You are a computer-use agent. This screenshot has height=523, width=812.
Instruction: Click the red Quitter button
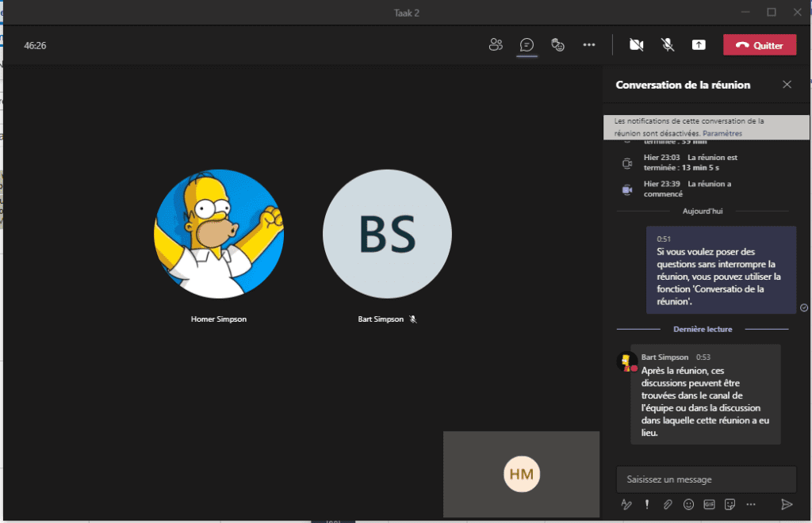pyautogui.click(x=760, y=45)
